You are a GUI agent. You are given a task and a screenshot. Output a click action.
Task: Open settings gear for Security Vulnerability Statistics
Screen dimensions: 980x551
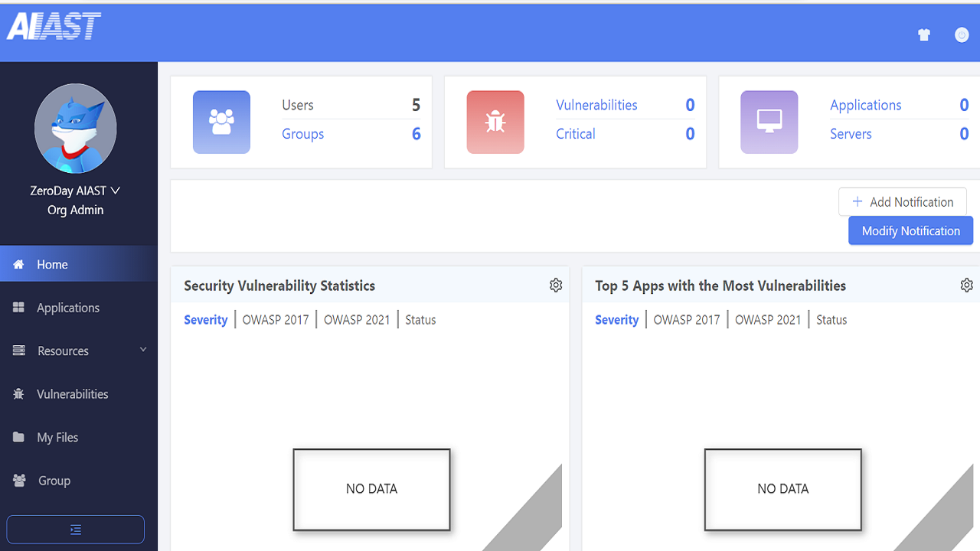(556, 285)
